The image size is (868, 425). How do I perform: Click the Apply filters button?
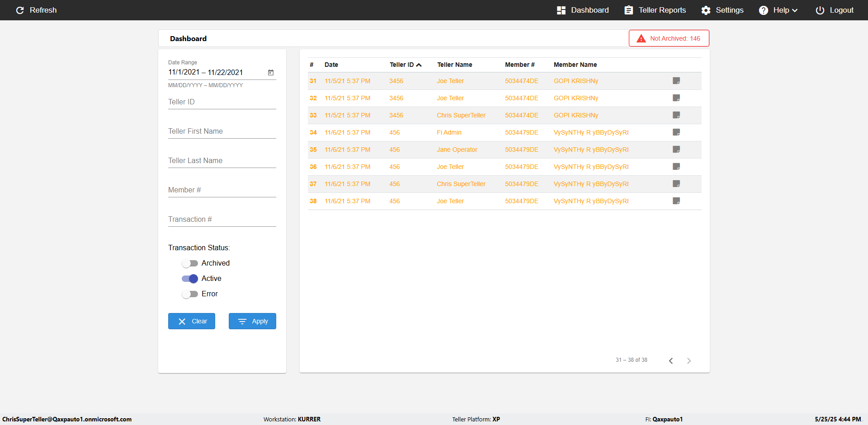[x=252, y=321]
